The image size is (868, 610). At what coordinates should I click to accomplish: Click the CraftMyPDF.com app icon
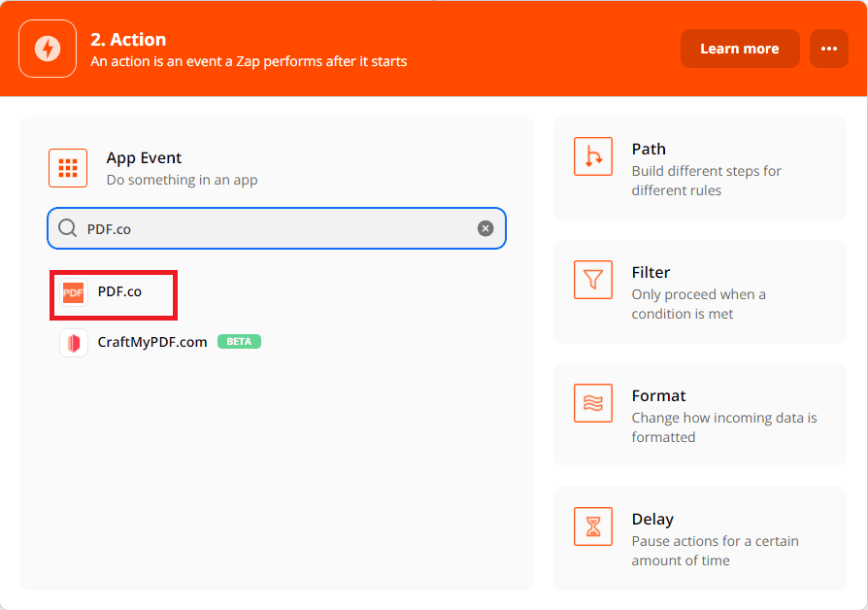(x=73, y=342)
